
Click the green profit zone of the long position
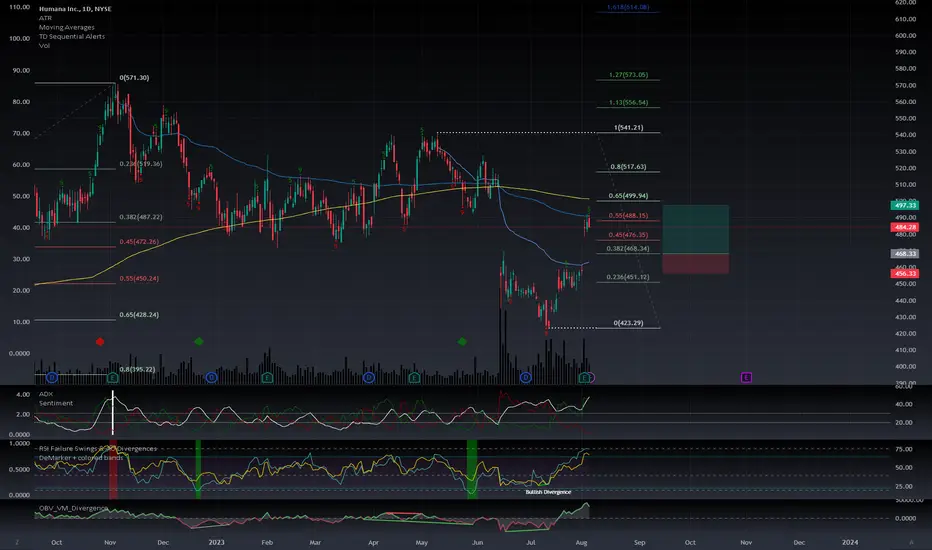[695, 230]
